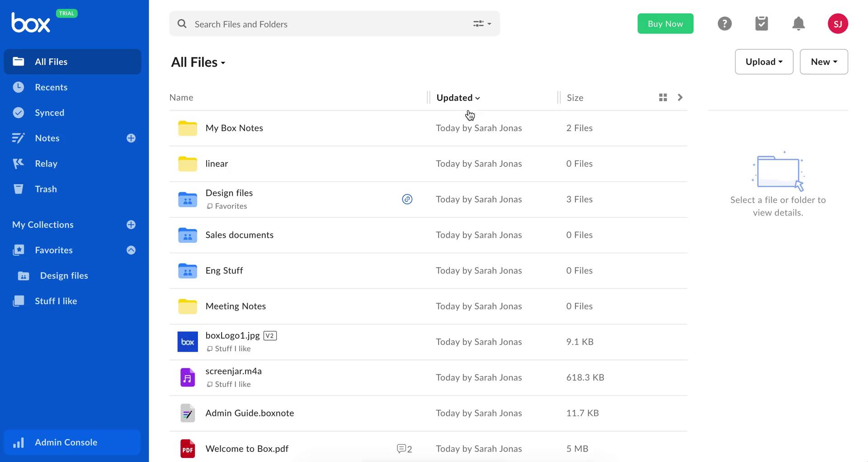This screenshot has width=868, height=462.
Task: Open search filter options
Action: click(482, 24)
